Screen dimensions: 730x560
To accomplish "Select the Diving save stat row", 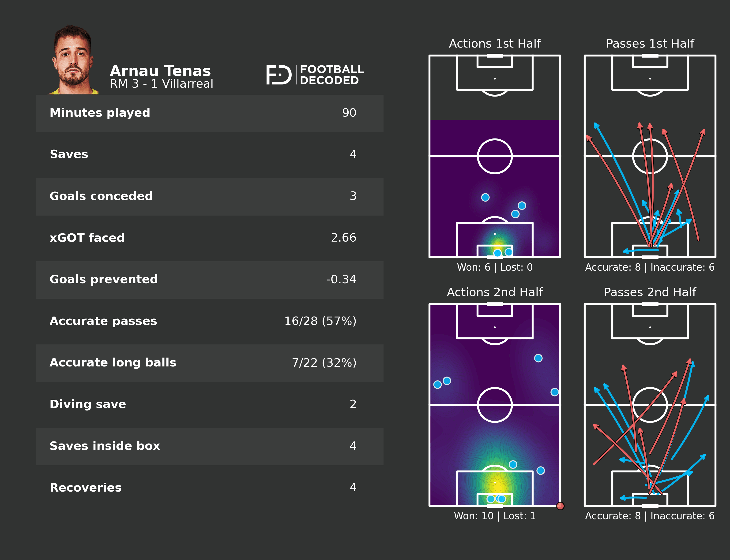I will point(209,404).
